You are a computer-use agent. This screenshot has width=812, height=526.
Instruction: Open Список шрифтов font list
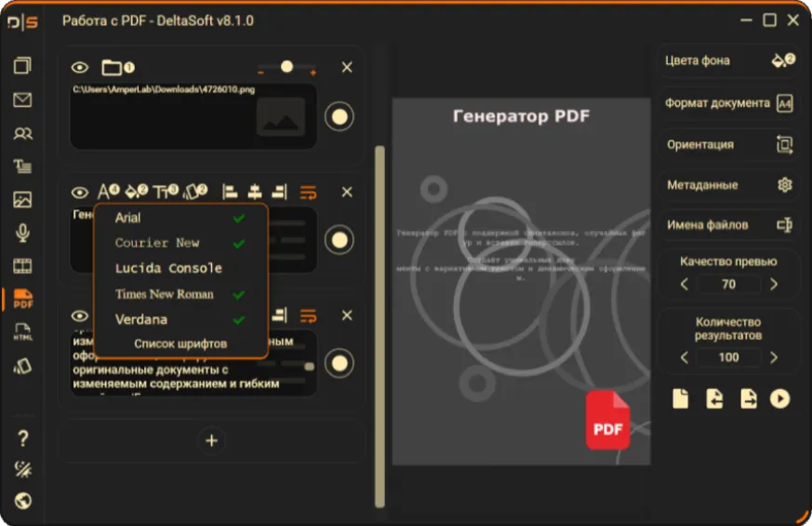coord(180,344)
